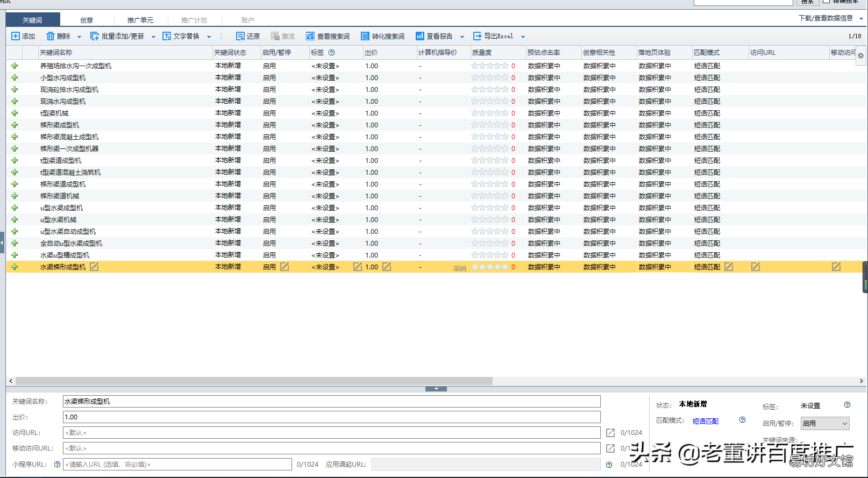Image resolution: width=868 pixels, height=478 pixels.
Task: Select row 全自动u型水渠成型机
Action: click(433, 243)
